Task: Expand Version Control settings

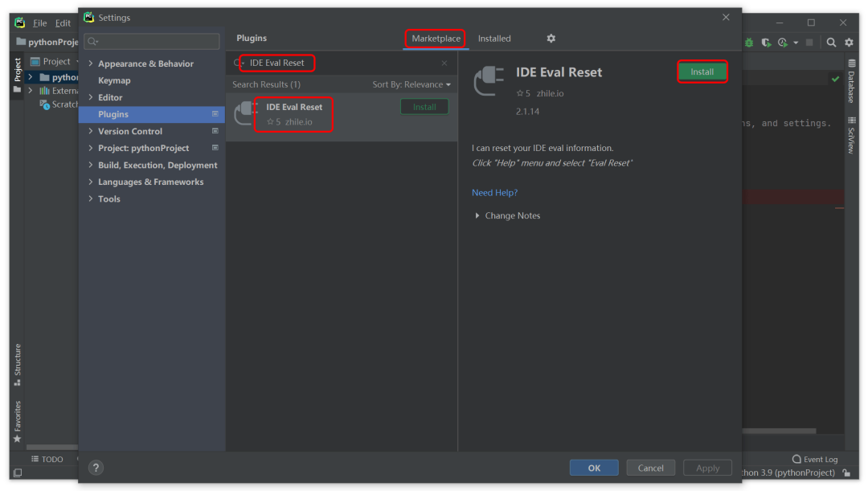Action: click(91, 131)
